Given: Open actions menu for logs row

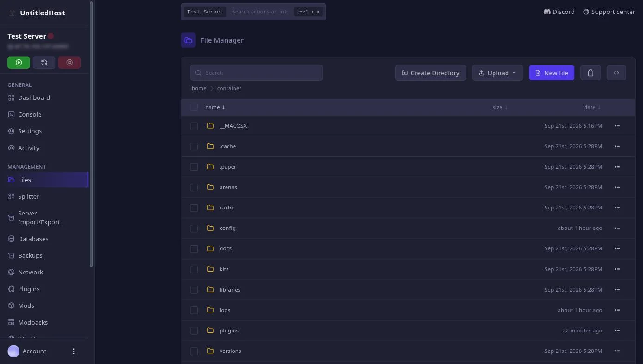Looking at the screenshot, I should 617,310.
